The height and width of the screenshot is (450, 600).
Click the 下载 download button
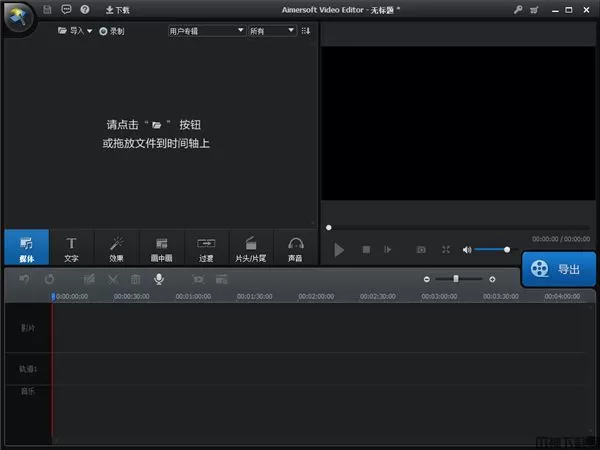(x=117, y=9)
